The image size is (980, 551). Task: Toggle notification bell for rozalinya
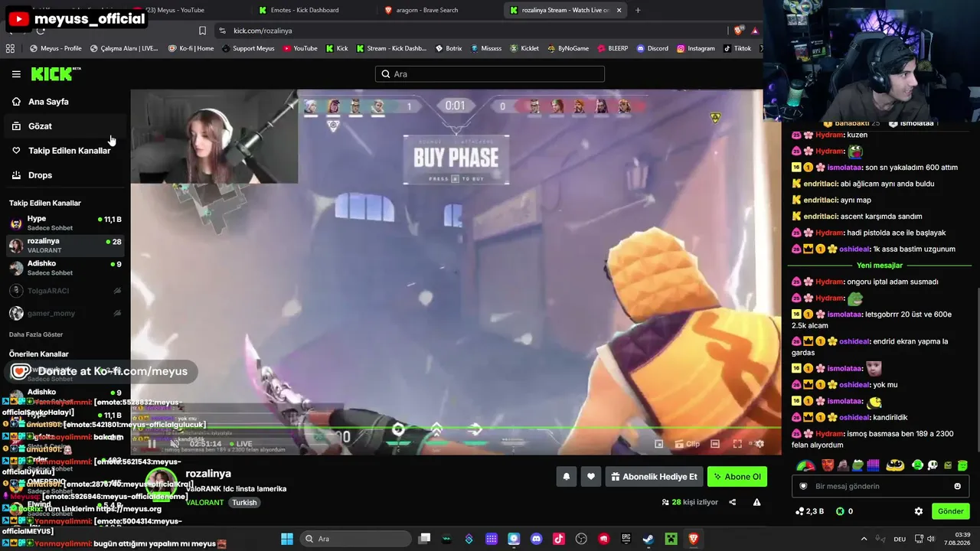coord(567,477)
